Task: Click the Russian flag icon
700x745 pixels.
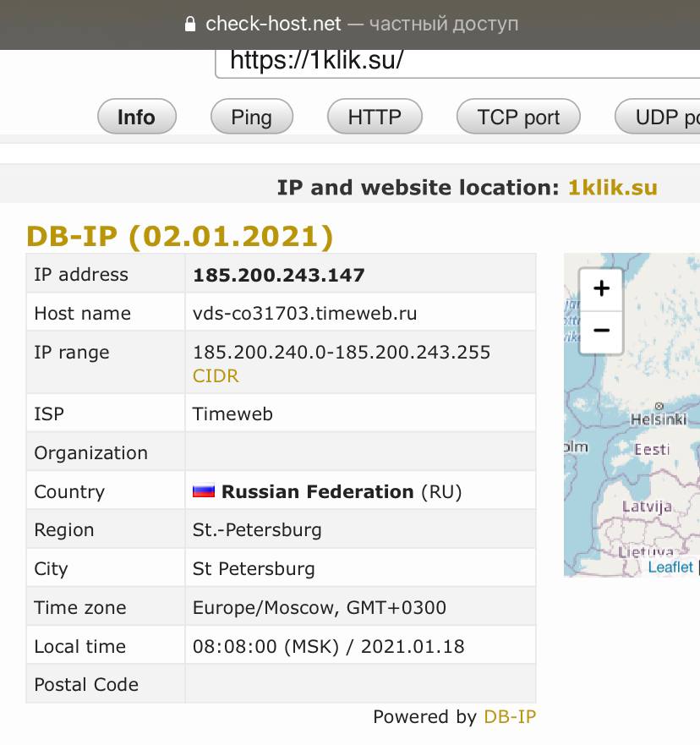Action: coord(204,490)
